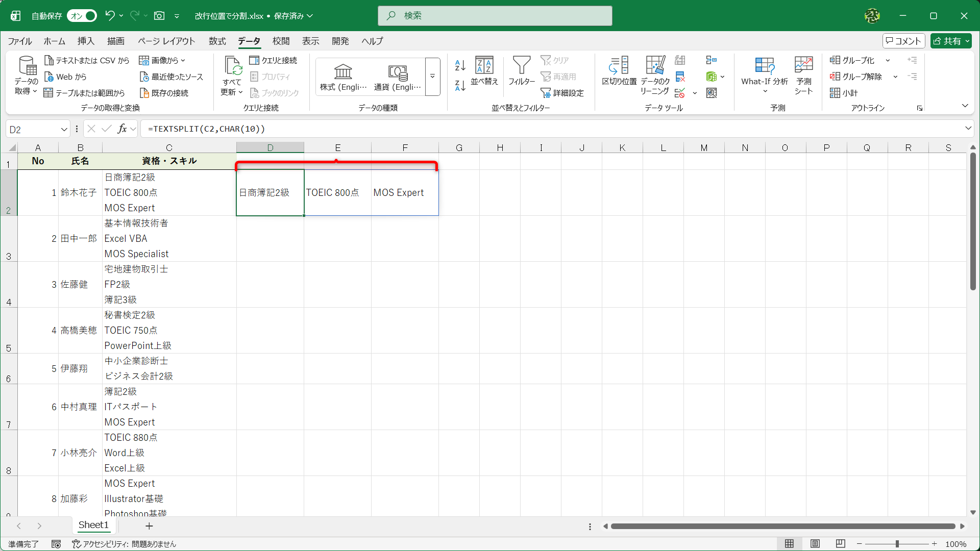Select the Stocks data type icon
Image resolution: width=980 pixels, height=551 pixels.
pos(343,72)
